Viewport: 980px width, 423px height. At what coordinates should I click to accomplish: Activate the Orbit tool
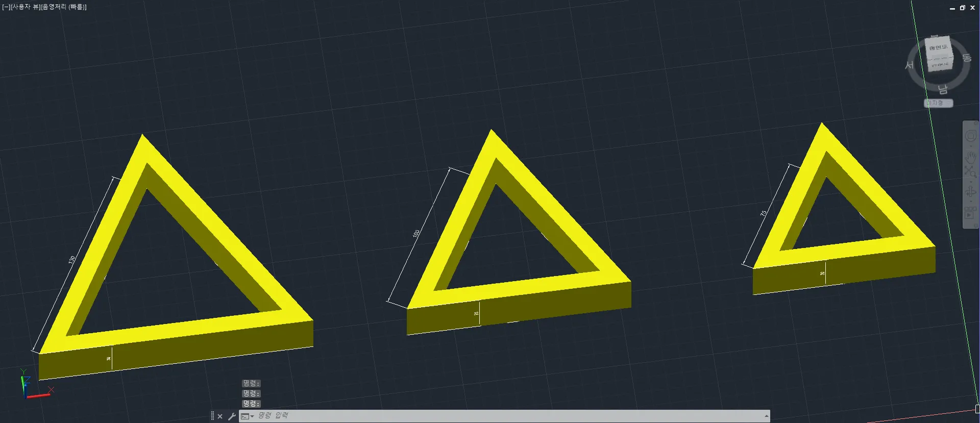(x=970, y=191)
